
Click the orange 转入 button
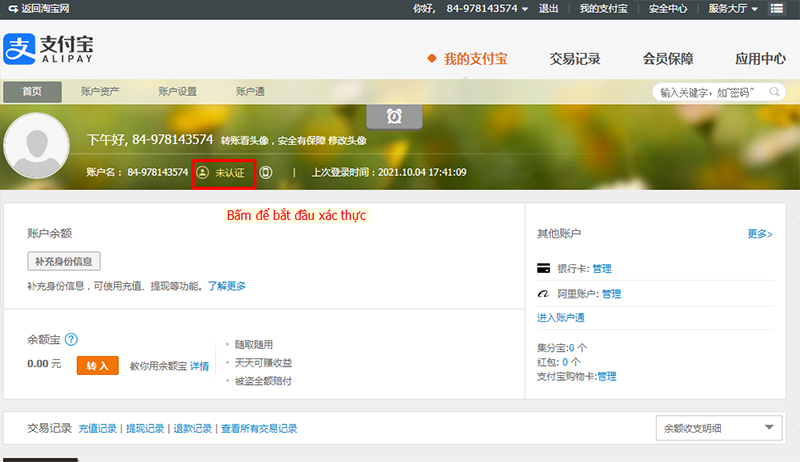tap(97, 366)
